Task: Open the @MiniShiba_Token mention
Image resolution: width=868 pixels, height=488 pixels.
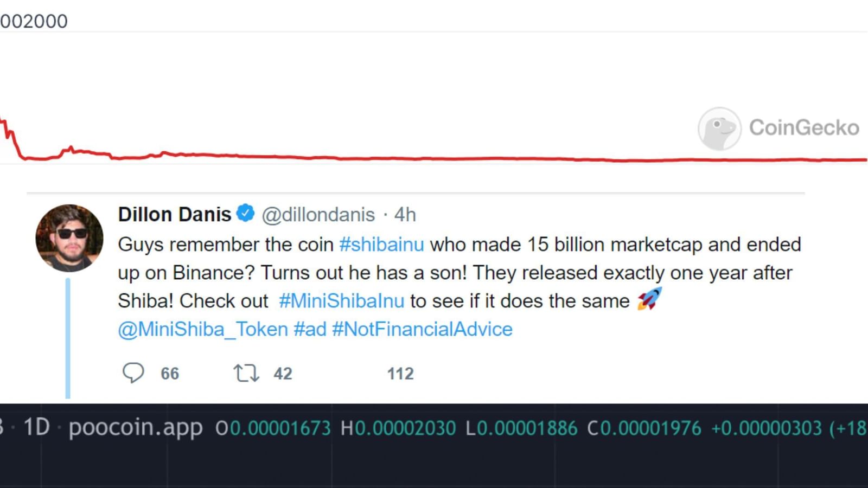Action: tap(203, 329)
